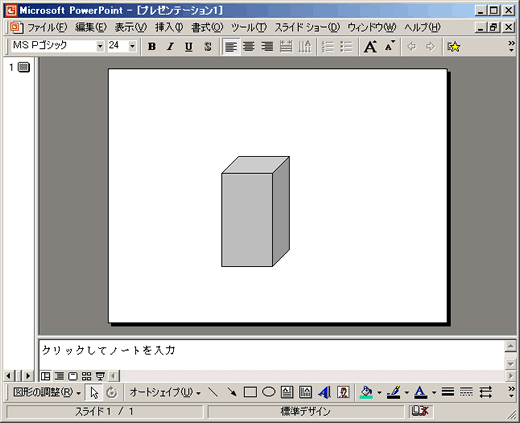Screen dimensions: 520x423
Task: Align text right
Action: (267, 47)
